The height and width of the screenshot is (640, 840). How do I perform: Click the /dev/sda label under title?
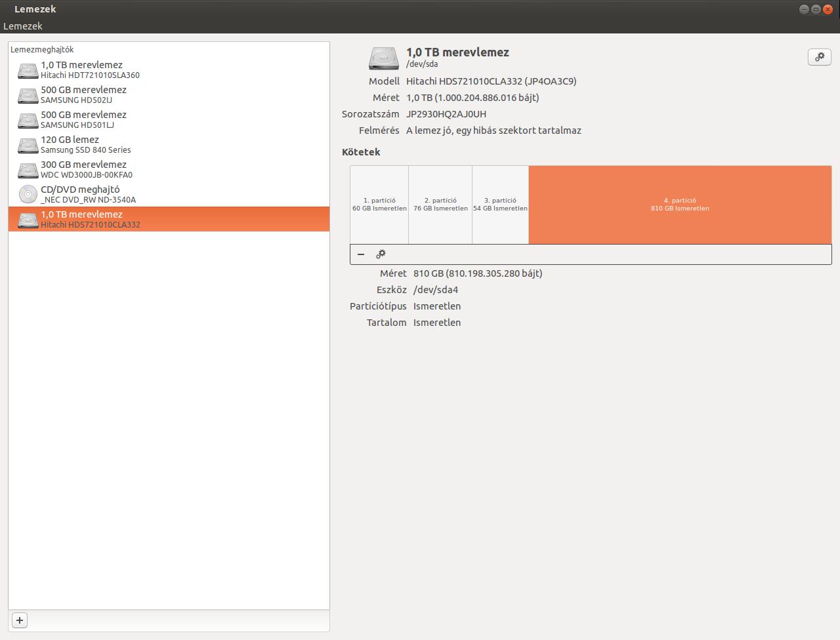(422, 64)
